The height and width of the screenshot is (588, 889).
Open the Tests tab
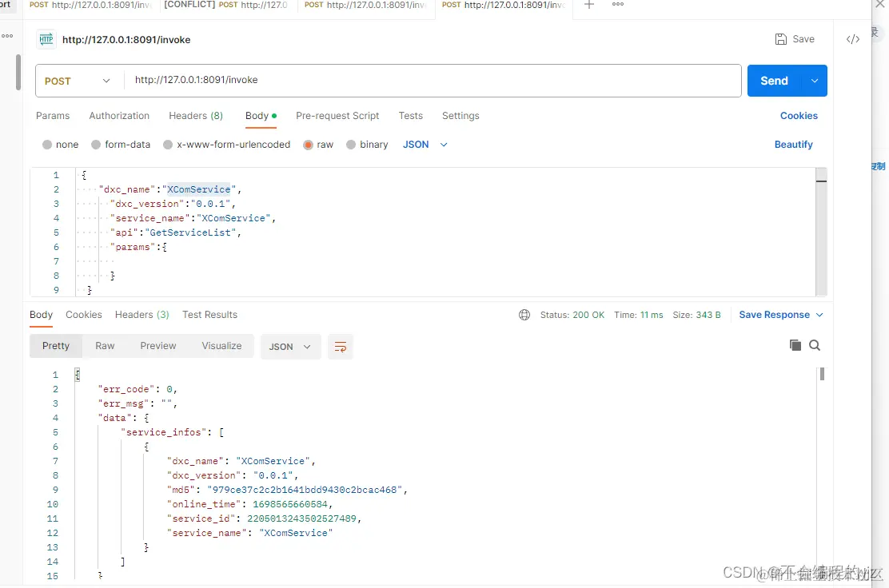(x=410, y=116)
